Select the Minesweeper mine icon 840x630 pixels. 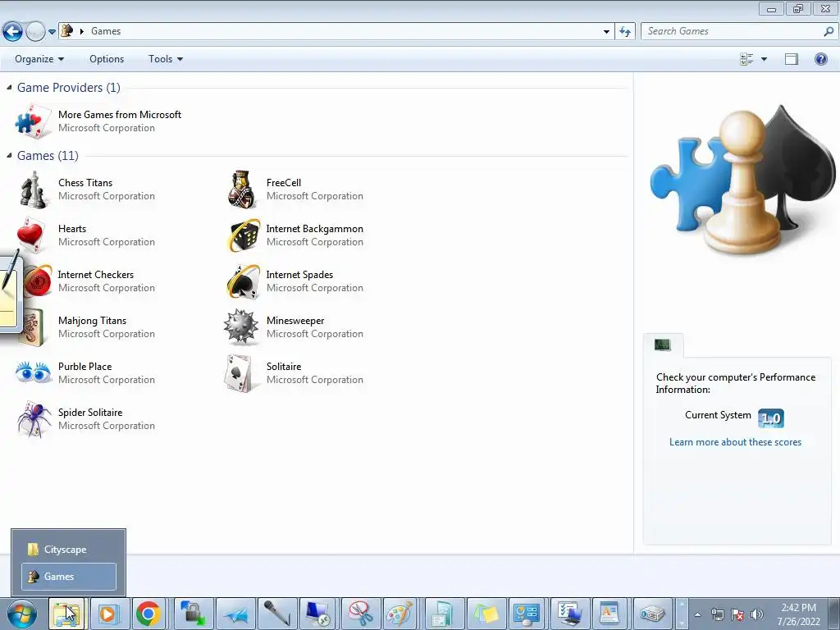(240, 326)
